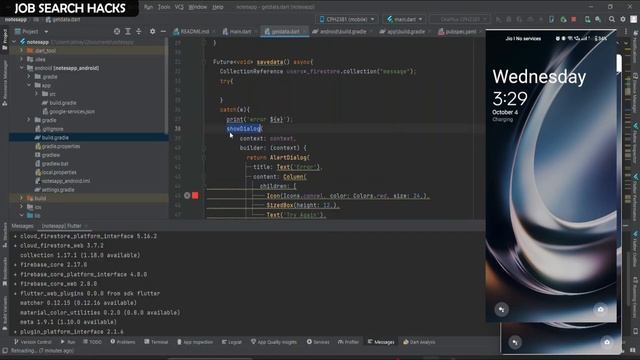The height and width of the screenshot is (360, 640).
Task: Click the breakpoint red square in editor gutter
Action: (x=195, y=196)
